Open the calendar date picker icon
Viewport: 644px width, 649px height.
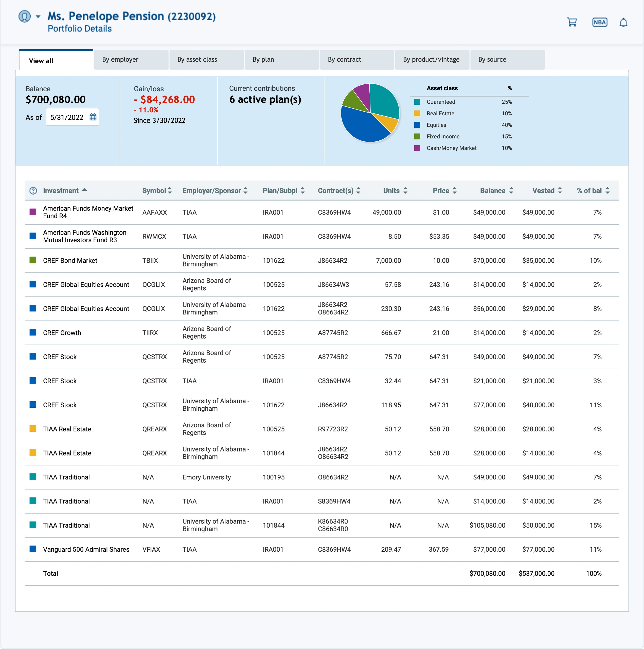tap(93, 117)
